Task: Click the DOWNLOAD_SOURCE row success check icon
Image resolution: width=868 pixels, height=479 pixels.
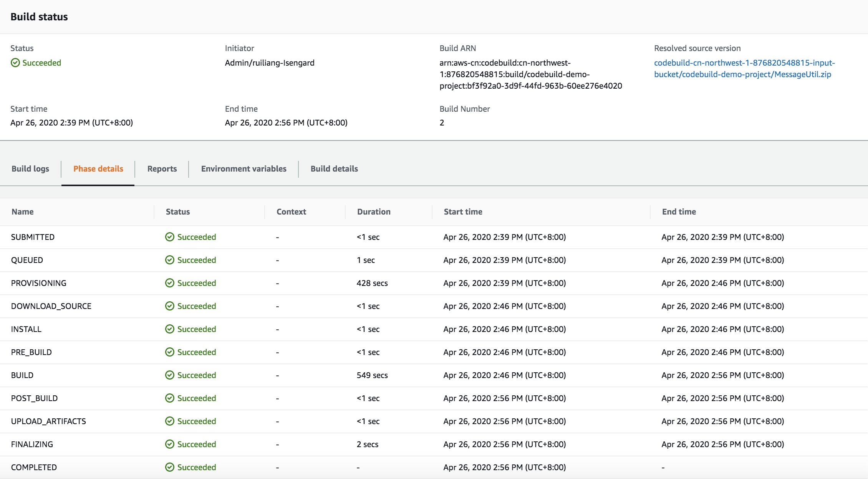Action: (x=170, y=306)
